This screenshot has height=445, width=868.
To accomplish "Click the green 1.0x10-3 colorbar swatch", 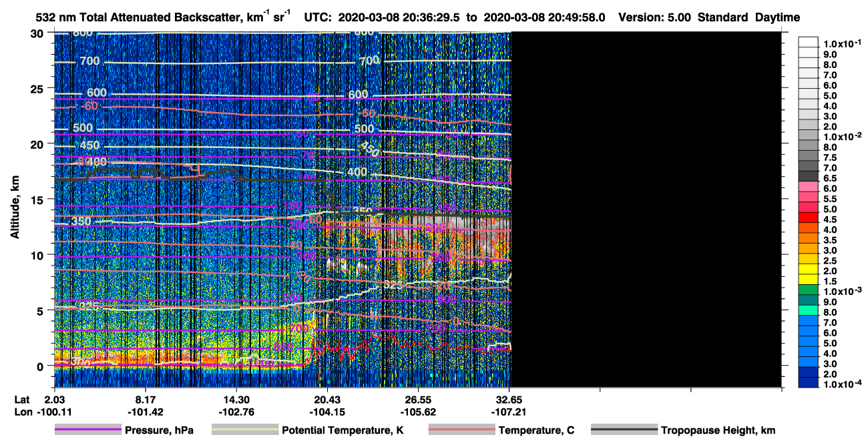I will (809, 292).
